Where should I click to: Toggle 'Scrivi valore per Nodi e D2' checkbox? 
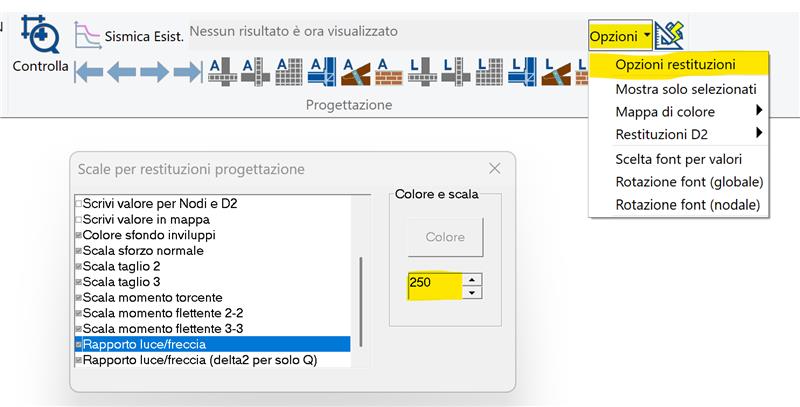pyautogui.click(x=79, y=203)
